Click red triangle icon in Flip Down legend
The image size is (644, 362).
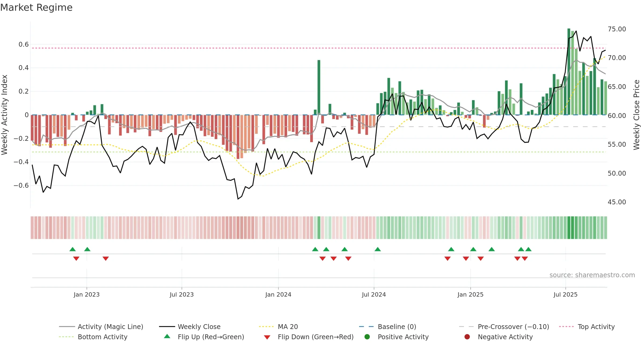coord(267,337)
